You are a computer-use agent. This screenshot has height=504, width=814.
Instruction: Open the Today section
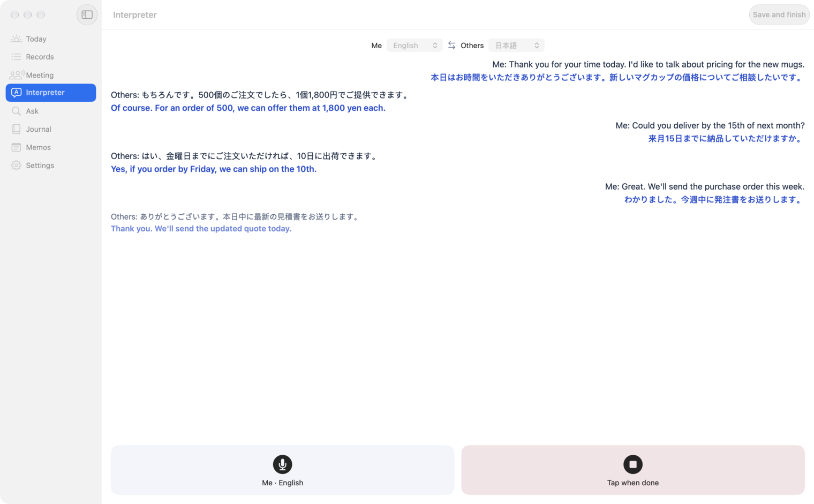click(51, 39)
